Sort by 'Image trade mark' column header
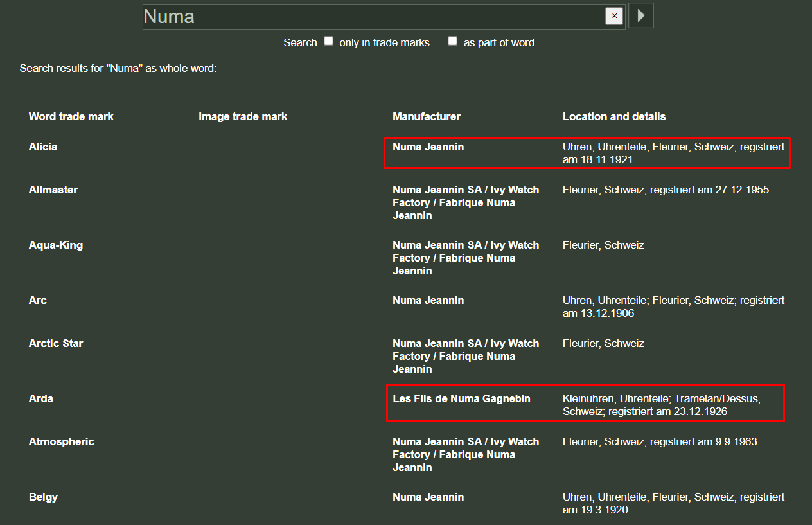The height and width of the screenshot is (525, 812). [245, 116]
